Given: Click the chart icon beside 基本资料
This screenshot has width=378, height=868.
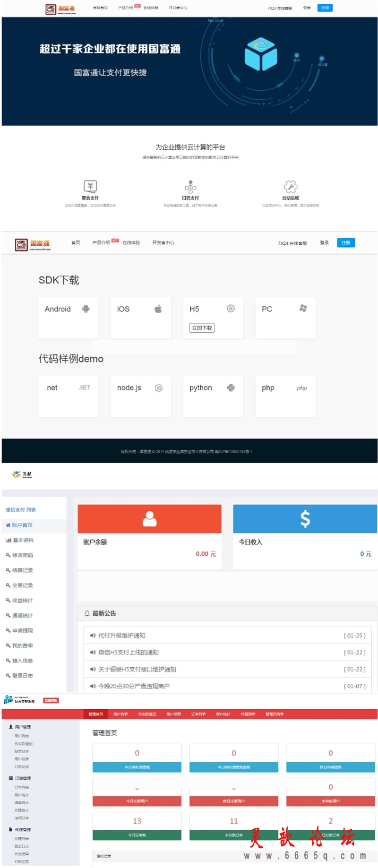Looking at the screenshot, I should [8, 540].
